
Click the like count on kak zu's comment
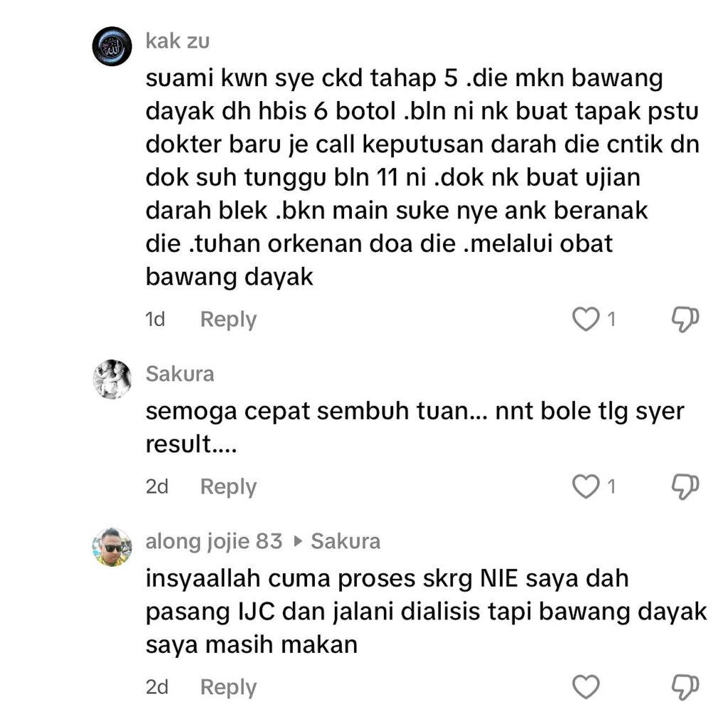tap(611, 319)
